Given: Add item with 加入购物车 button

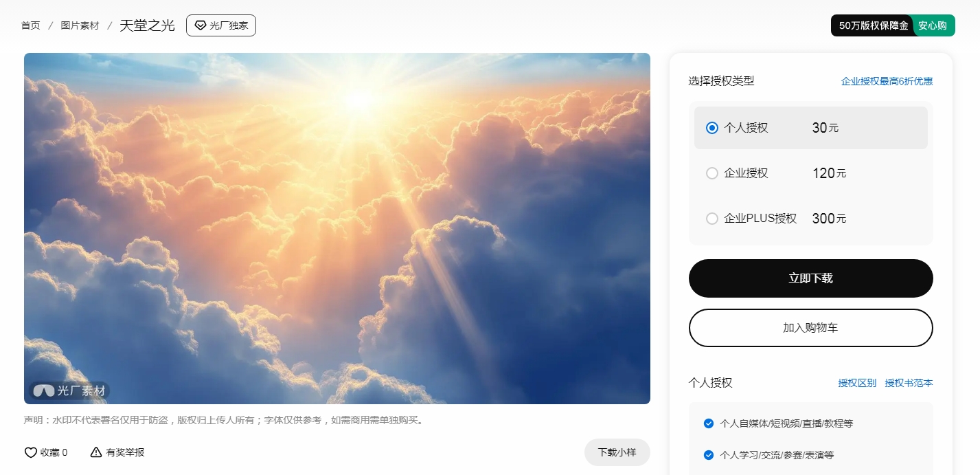Looking at the screenshot, I should pyautogui.click(x=811, y=328).
